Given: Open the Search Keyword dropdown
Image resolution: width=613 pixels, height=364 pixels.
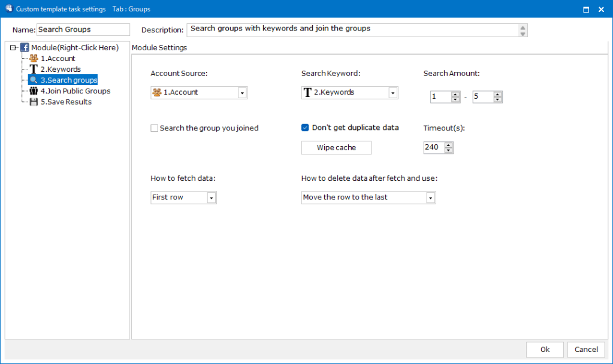Looking at the screenshot, I should (x=392, y=93).
